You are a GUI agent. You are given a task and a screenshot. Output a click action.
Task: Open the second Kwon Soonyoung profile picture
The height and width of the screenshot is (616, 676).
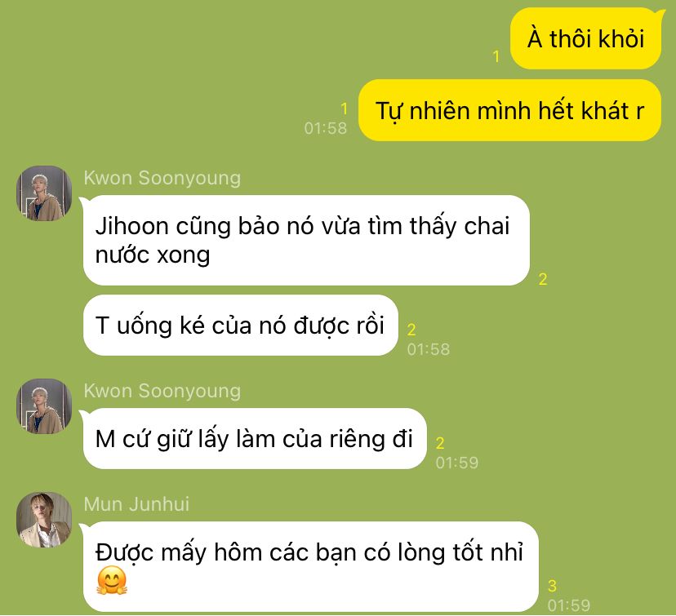click(44, 406)
